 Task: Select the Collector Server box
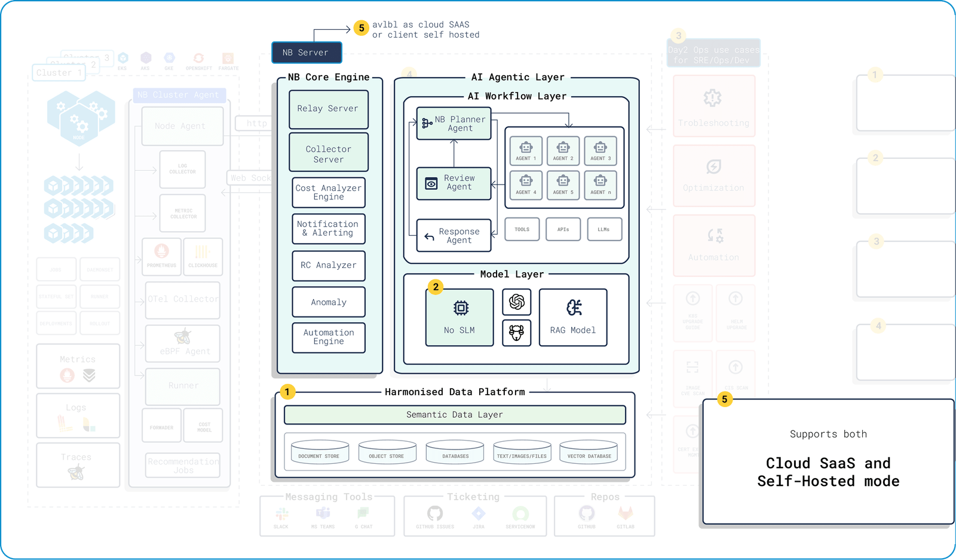[x=329, y=152]
